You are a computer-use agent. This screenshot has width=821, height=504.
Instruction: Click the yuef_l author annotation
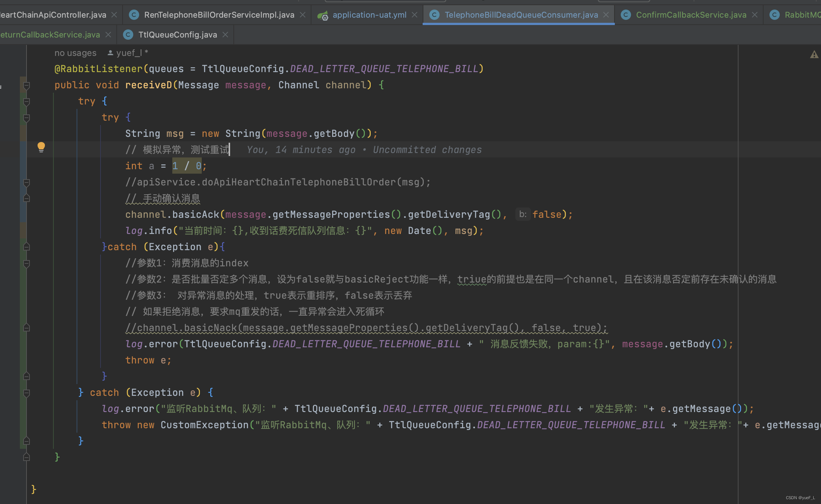(x=128, y=53)
